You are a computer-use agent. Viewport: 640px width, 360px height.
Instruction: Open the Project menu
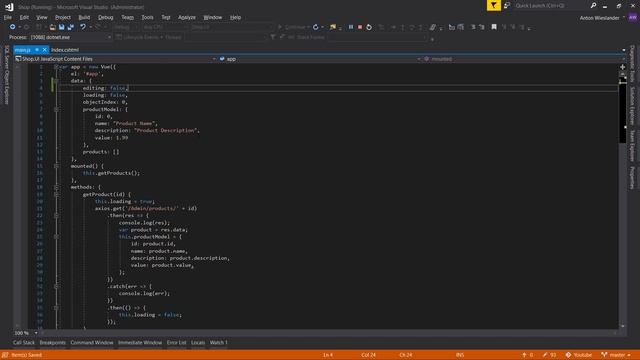click(62, 18)
